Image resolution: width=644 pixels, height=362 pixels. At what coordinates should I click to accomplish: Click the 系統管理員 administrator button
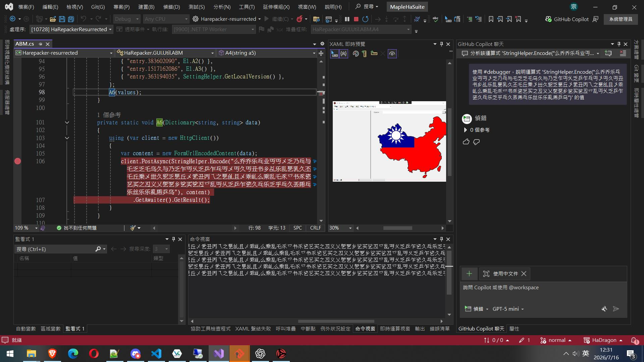pyautogui.click(x=621, y=19)
